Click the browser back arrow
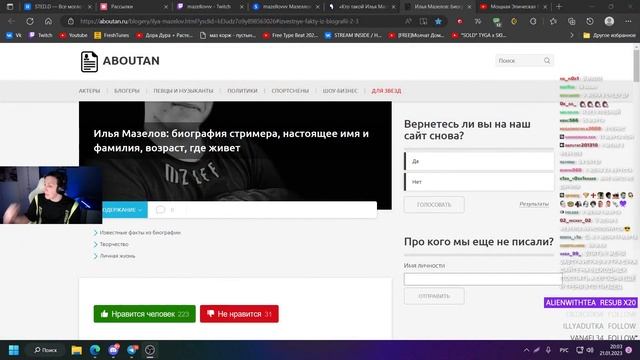Viewport: 640px width, 360px height. 11,21
